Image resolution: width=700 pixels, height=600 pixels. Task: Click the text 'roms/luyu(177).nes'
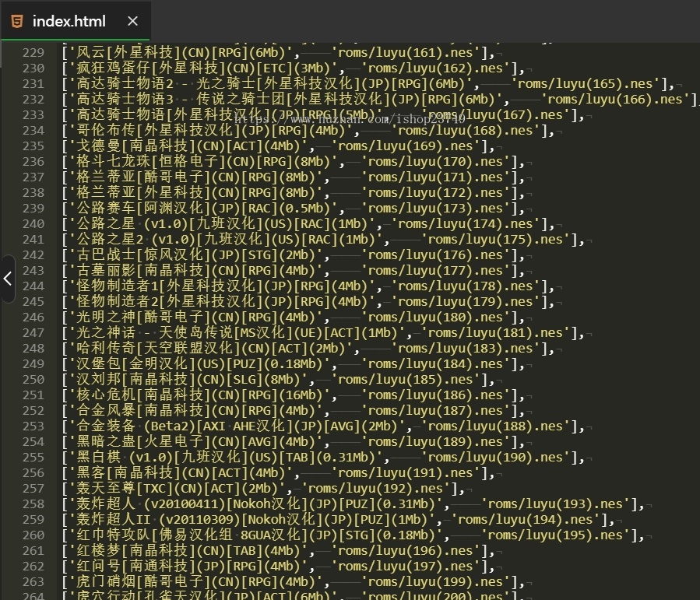click(x=435, y=271)
